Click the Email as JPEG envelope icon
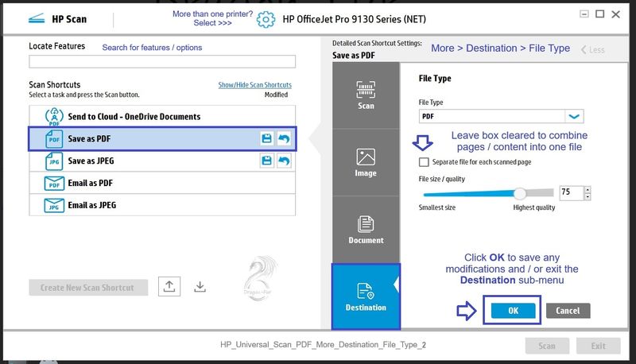 click(54, 206)
